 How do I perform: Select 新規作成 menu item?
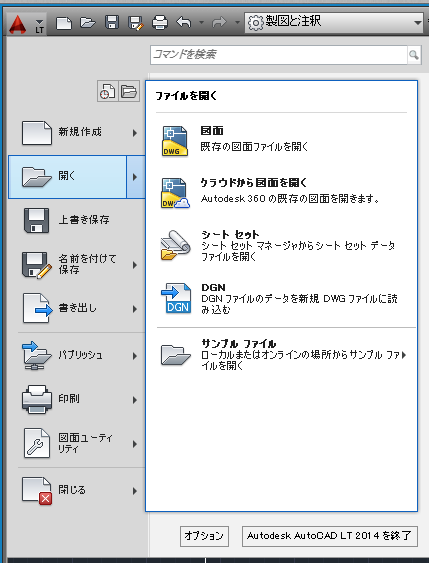(76, 133)
